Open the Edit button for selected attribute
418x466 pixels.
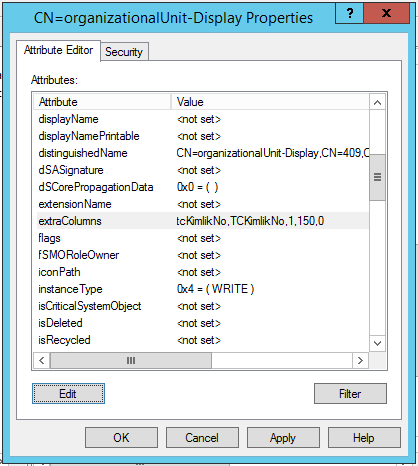68,394
